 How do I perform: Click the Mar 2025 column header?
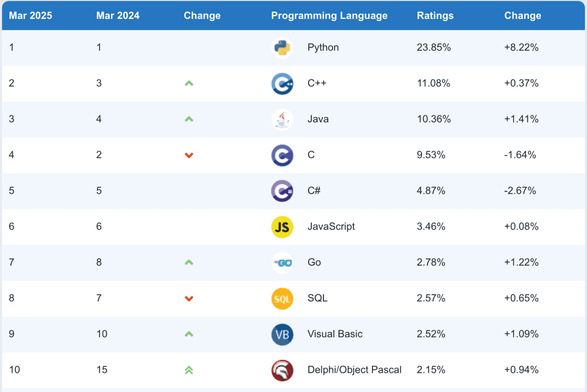(30, 16)
